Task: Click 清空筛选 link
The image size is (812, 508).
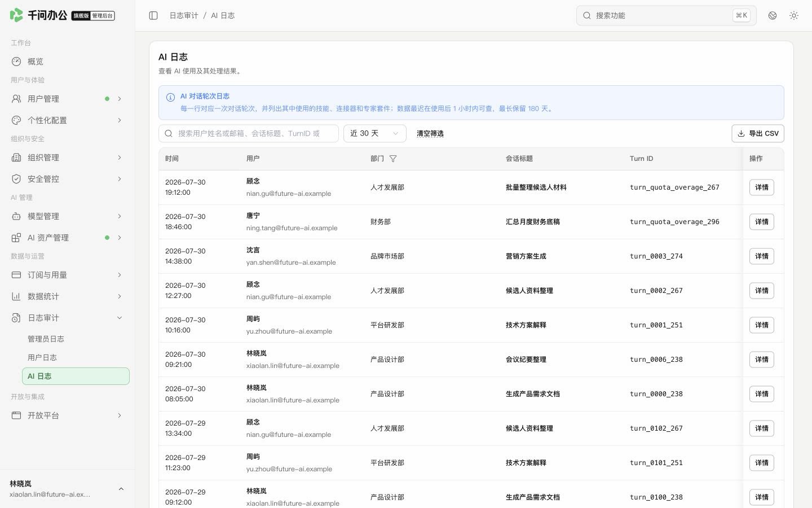Action: click(x=430, y=134)
